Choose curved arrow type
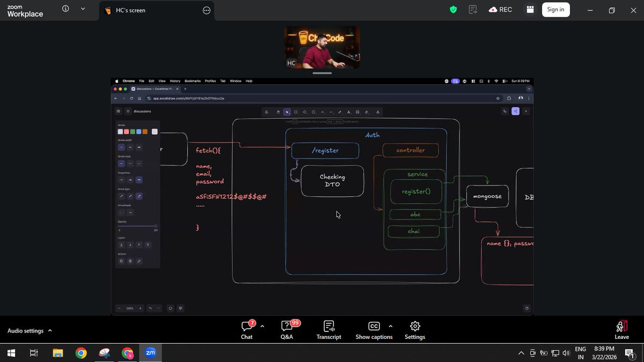This screenshot has width=644, height=362. (130, 196)
